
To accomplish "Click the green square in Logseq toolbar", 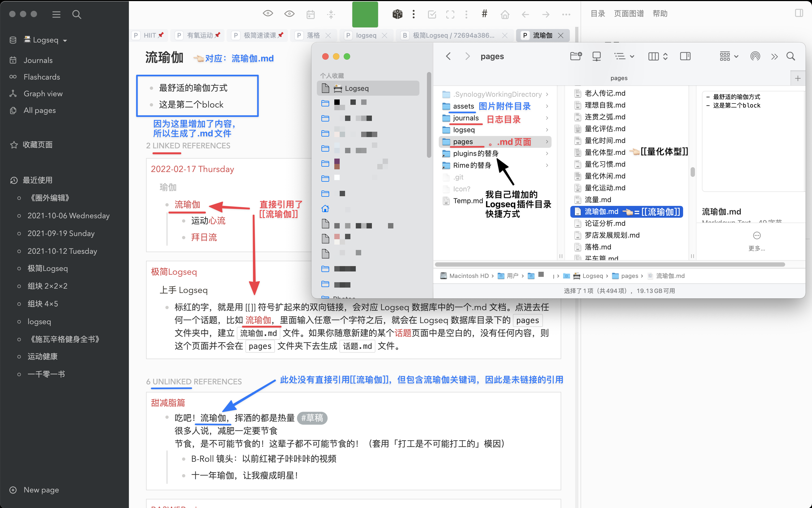I will [x=365, y=15].
